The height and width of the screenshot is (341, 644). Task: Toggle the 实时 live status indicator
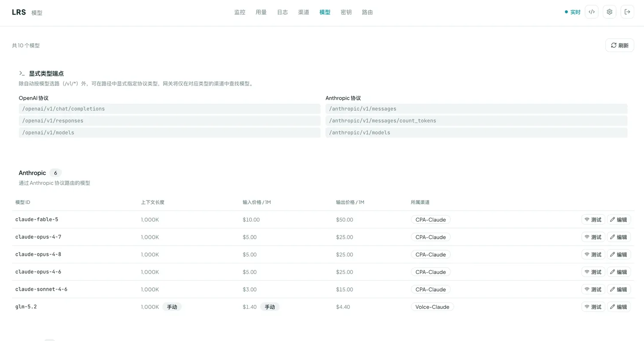point(573,12)
